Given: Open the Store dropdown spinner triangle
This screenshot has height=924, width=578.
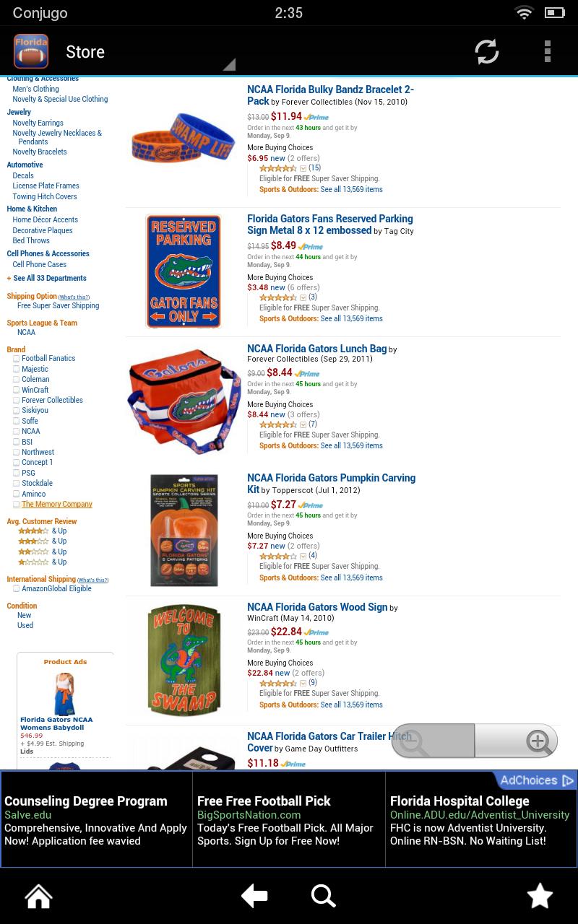Looking at the screenshot, I should coord(229,64).
